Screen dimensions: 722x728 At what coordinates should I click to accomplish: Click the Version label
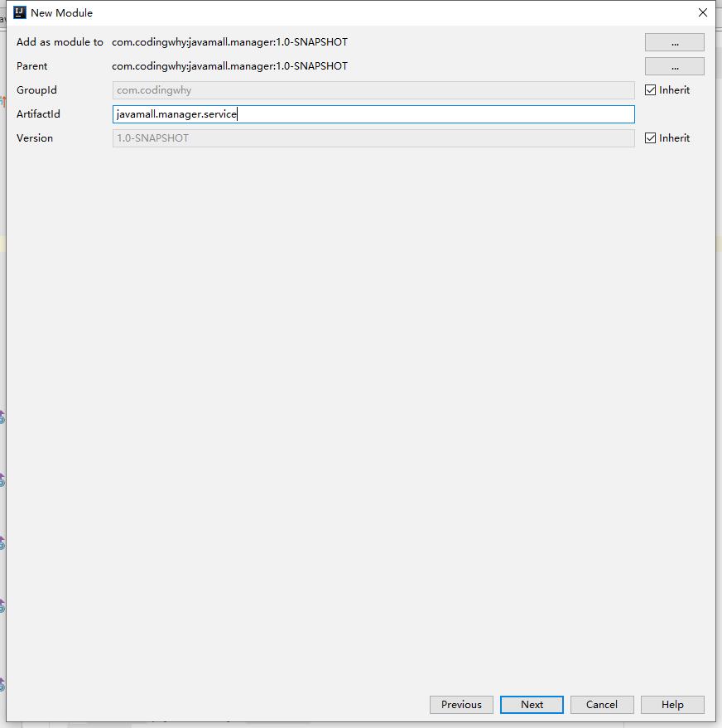(x=35, y=138)
